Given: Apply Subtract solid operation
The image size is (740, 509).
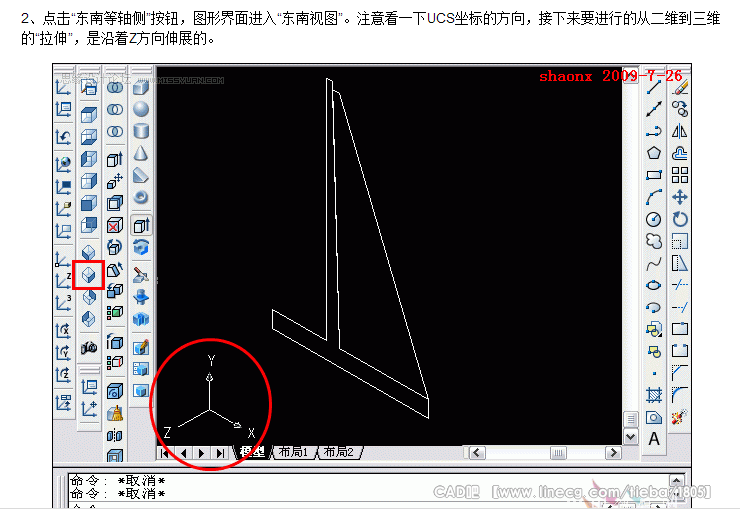Looking at the screenshot, I should 115,109.
